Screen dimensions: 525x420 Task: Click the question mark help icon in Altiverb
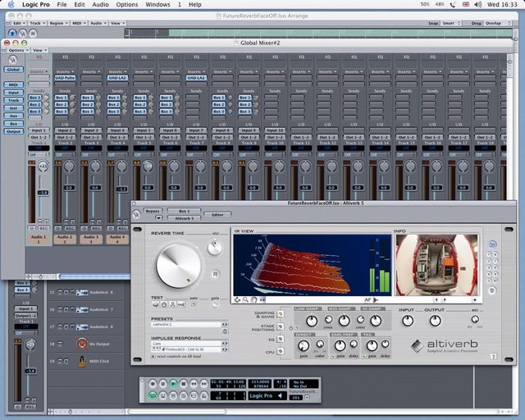[x=494, y=357]
